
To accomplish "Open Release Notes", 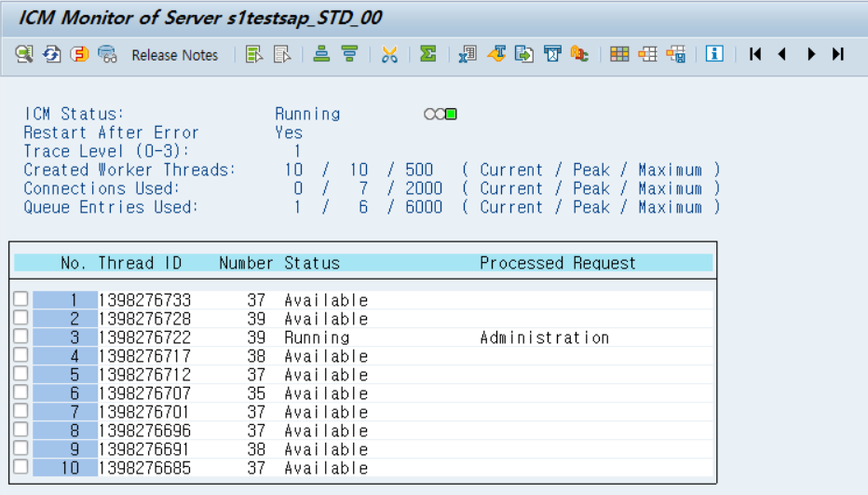I will [x=174, y=55].
